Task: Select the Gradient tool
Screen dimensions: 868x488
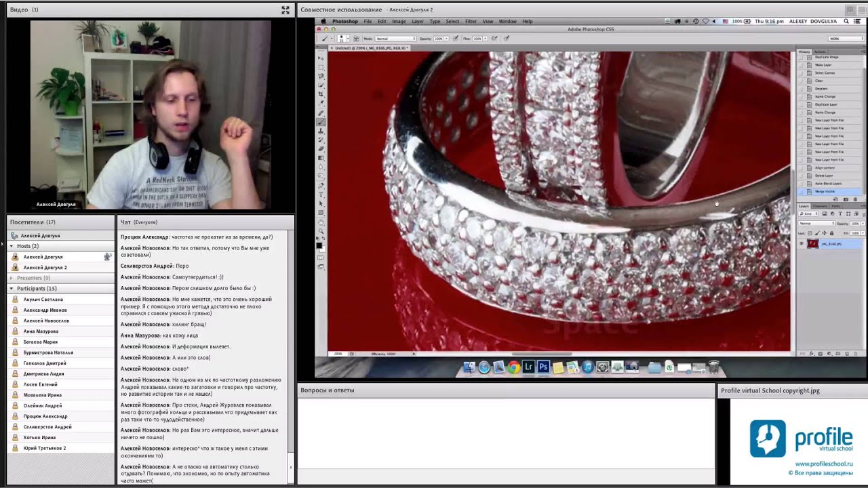Action: (x=321, y=157)
